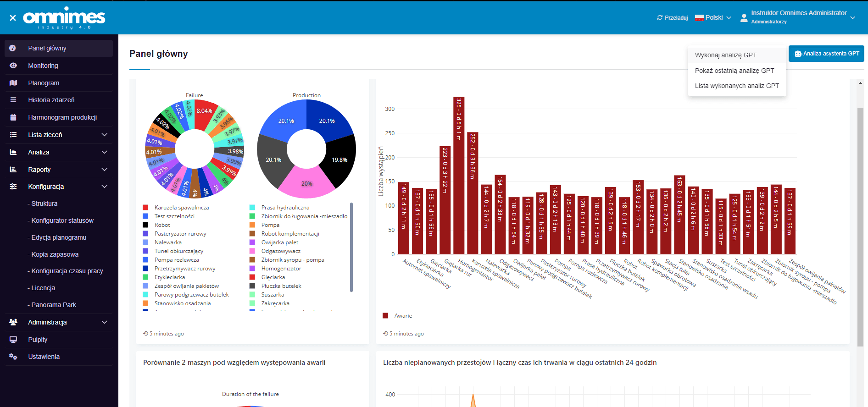Image resolution: width=868 pixels, height=407 pixels.
Task: Close the sidebar with the X icon
Action: click(13, 18)
